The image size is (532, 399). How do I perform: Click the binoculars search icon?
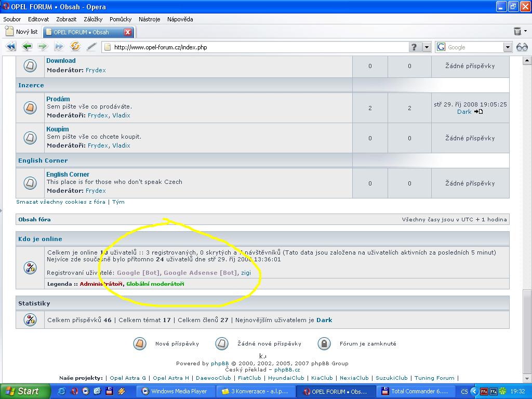[522, 47]
